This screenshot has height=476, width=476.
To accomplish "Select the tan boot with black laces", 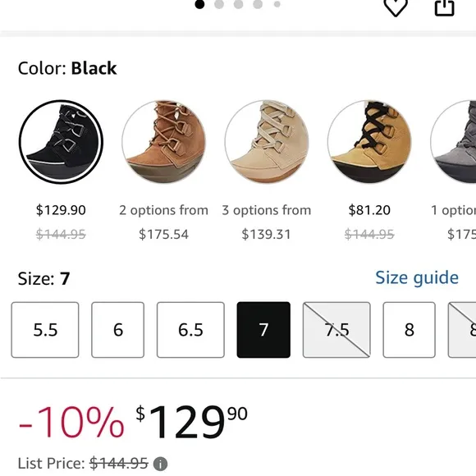I will click(369, 142).
